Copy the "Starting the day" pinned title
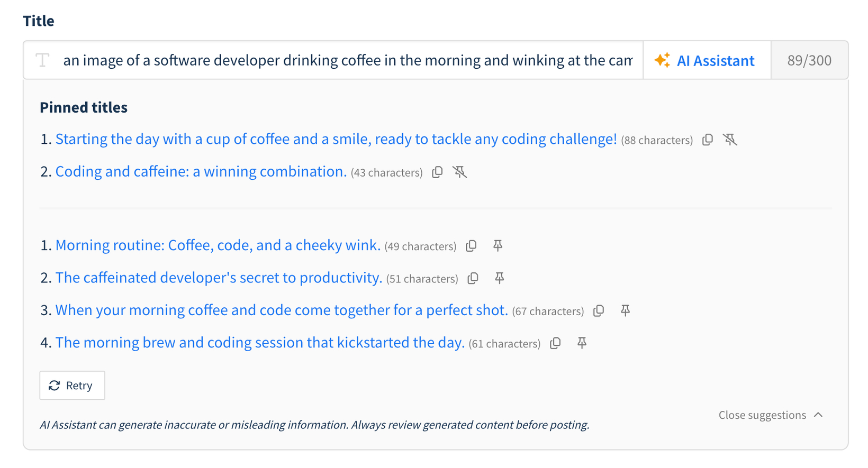Image resolution: width=868 pixels, height=468 pixels. coord(708,140)
